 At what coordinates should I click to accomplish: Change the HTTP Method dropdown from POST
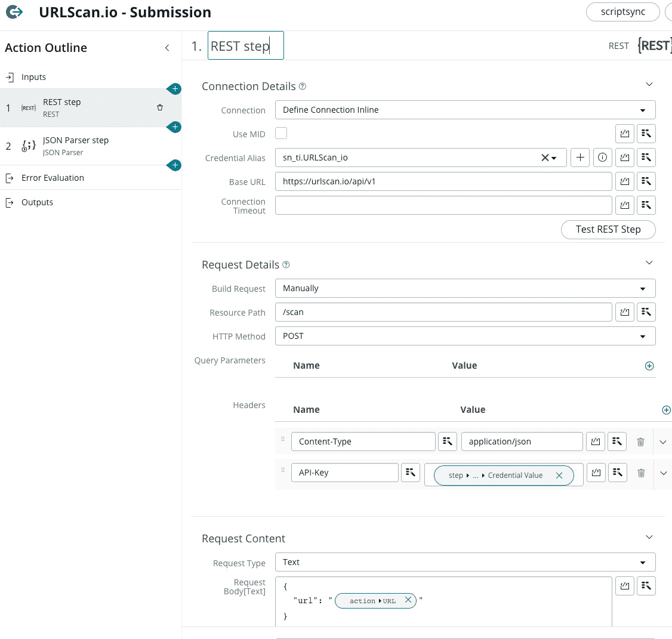(x=466, y=336)
